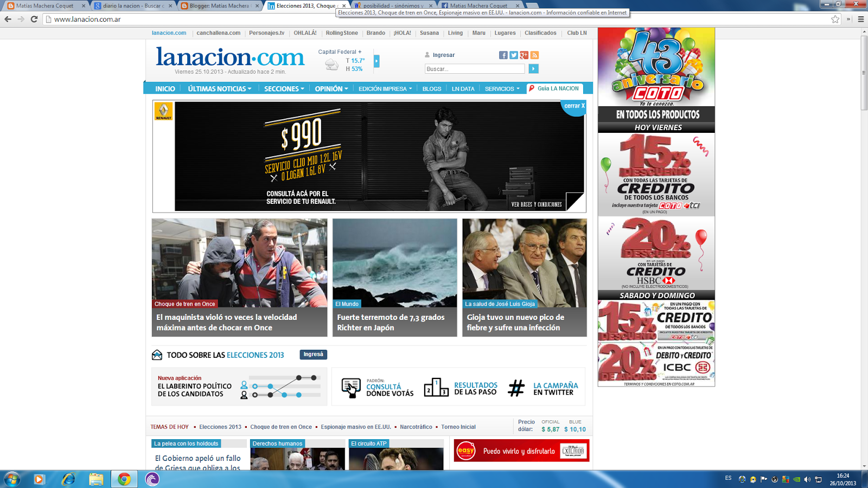Open canchallena.com from the top links
The image size is (868, 488).
tap(218, 33)
